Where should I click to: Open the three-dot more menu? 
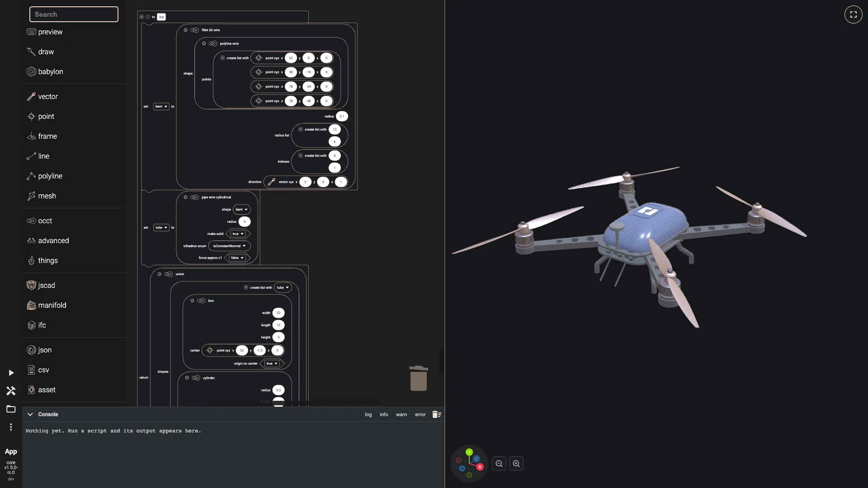(11, 427)
